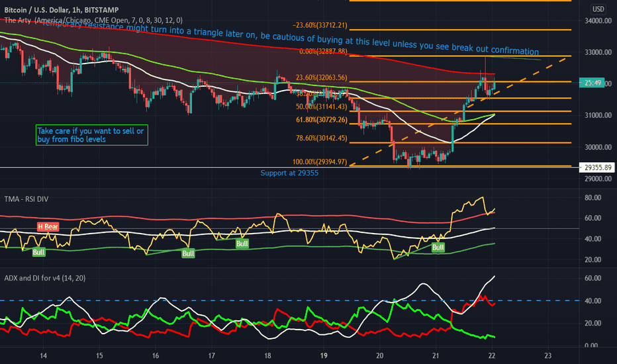Viewport: 617px width, 364px height.
Task: Click date 14 on the time axis
Action: pos(43,356)
